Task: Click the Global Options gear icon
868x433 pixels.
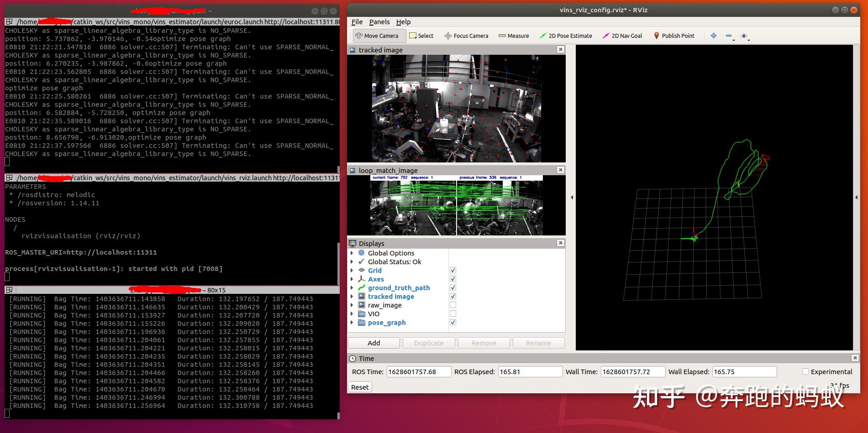Action: [x=362, y=253]
